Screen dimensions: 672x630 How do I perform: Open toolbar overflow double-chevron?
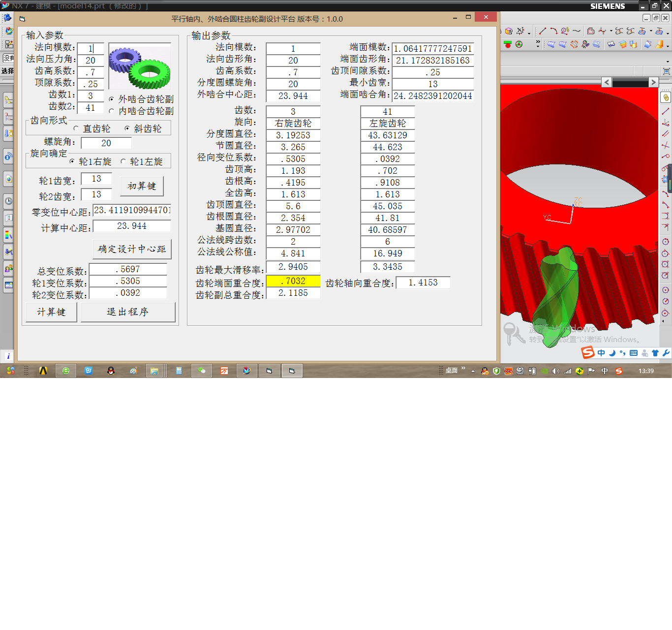538,43
